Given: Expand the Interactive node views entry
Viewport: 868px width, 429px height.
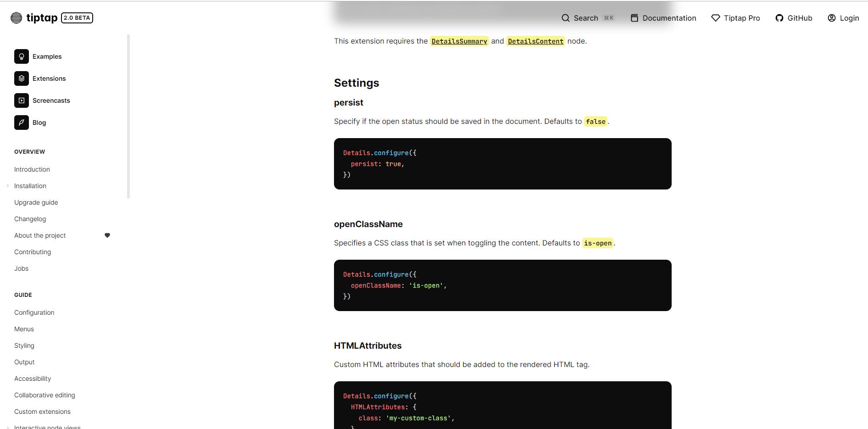Looking at the screenshot, I should pos(7,427).
